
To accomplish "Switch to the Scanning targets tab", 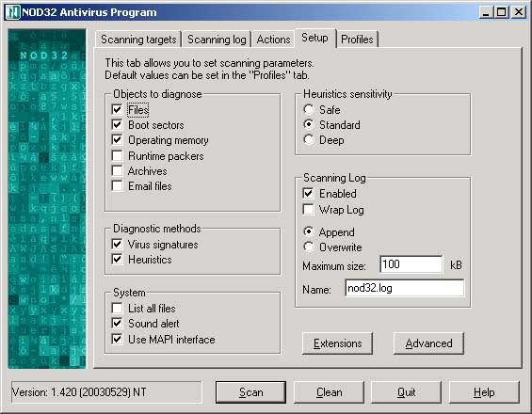I will 138,40.
